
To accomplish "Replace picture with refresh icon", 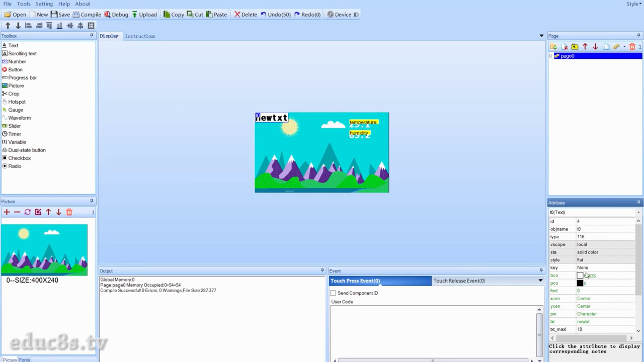I will point(28,212).
